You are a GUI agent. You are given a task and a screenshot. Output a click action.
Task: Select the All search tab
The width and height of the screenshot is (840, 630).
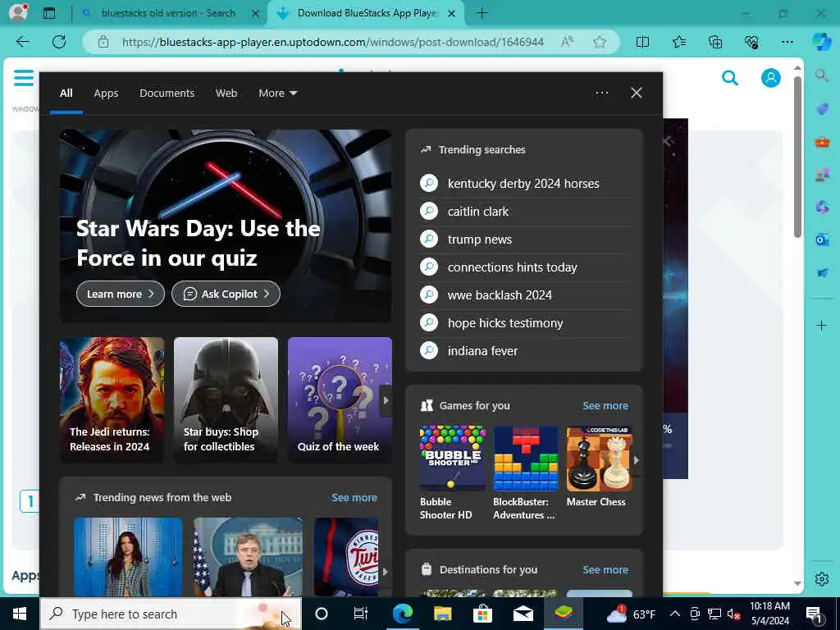pyautogui.click(x=66, y=94)
